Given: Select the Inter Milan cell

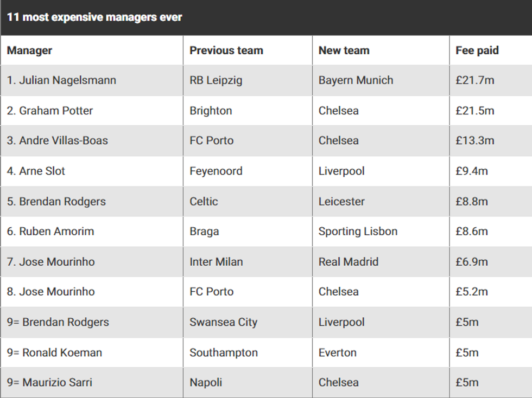Looking at the screenshot, I should pyautogui.click(x=216, y=261).
